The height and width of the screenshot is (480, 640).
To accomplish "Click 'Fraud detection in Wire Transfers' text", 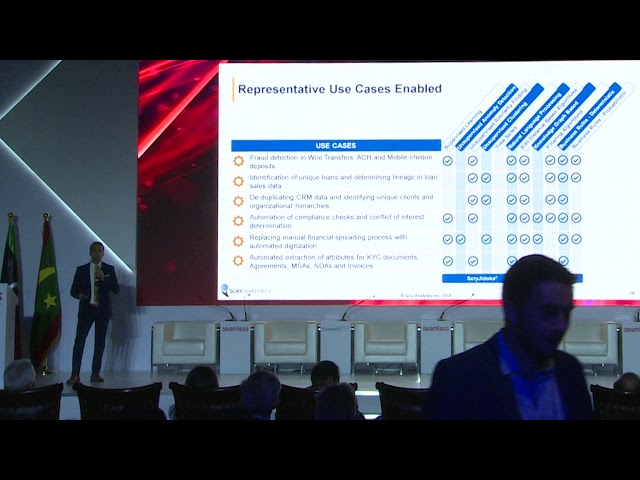I will click(302, 158).
